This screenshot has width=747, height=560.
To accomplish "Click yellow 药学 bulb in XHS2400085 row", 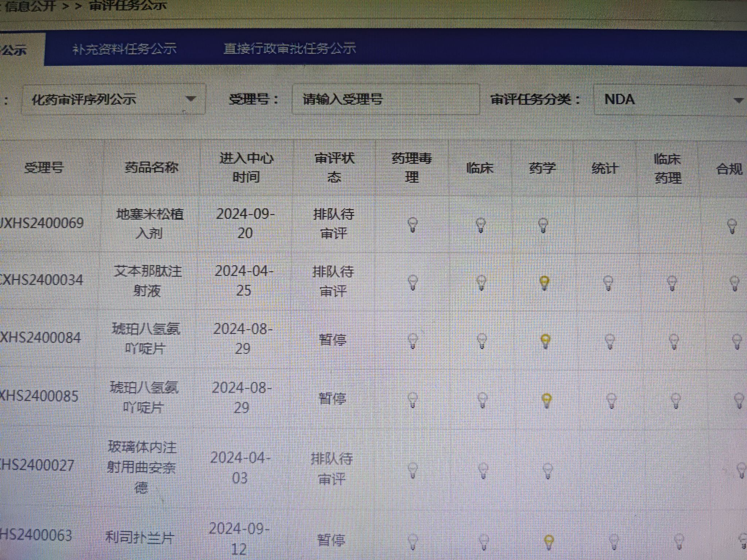I will pos(547,400).
